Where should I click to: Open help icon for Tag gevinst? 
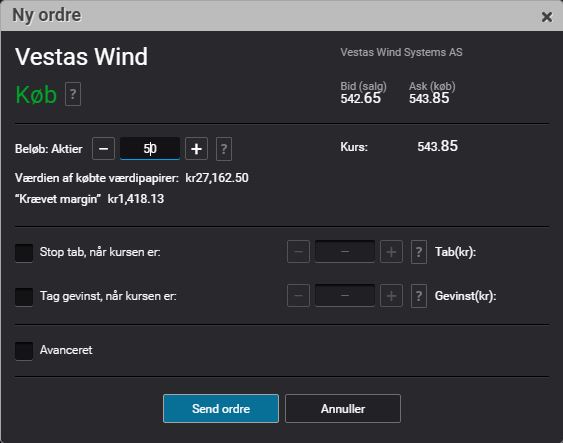419,296
